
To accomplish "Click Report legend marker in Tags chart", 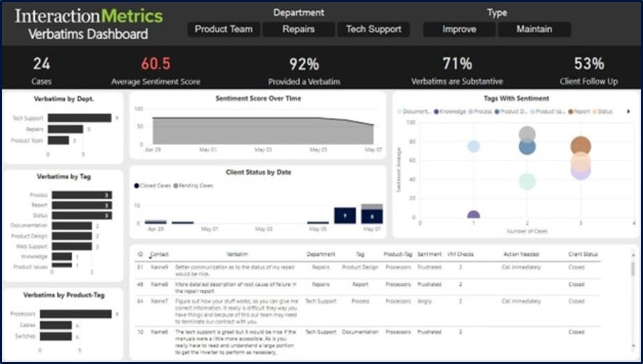I will point(570,112).
